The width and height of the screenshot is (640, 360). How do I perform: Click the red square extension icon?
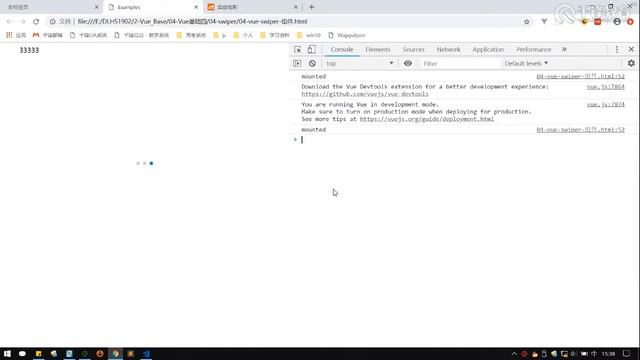tap(598, 22)
